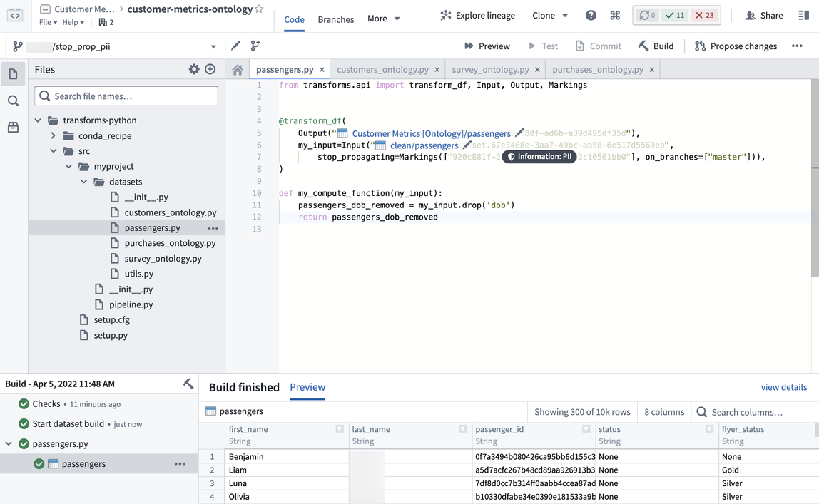
Task: Open the first_name column filter dropdown
Action: pyautogui.click(x=340, y=429)
